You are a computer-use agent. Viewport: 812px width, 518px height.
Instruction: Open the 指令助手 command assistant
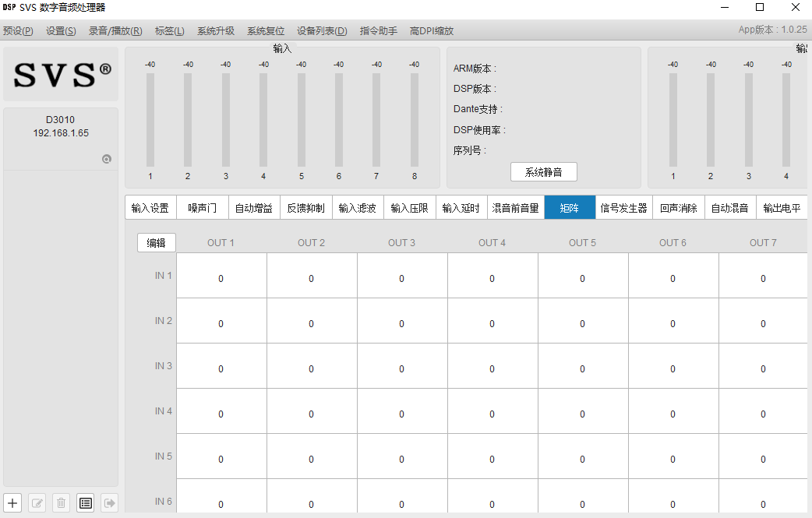[x=378, y=31]
